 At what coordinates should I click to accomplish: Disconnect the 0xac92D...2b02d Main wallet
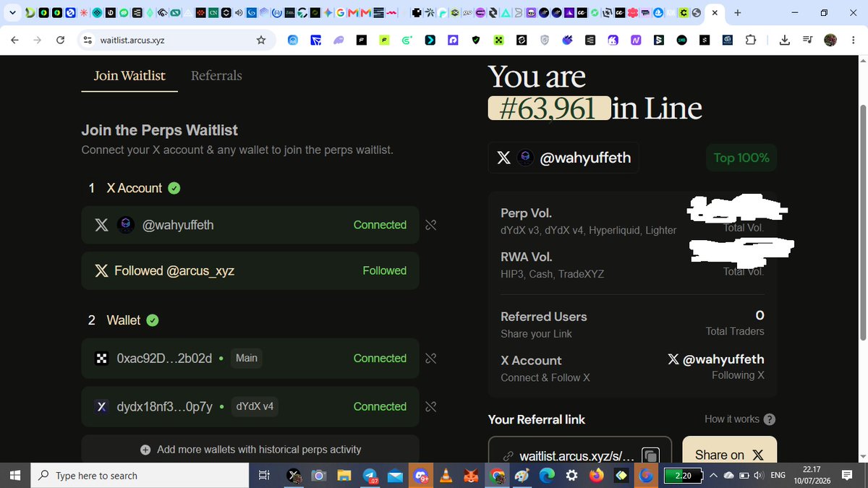pos(430,359)
